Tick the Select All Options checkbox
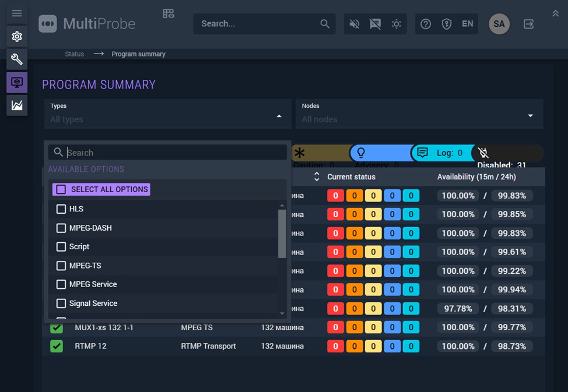Screen dimensions: 568x392 click(61, 190)
